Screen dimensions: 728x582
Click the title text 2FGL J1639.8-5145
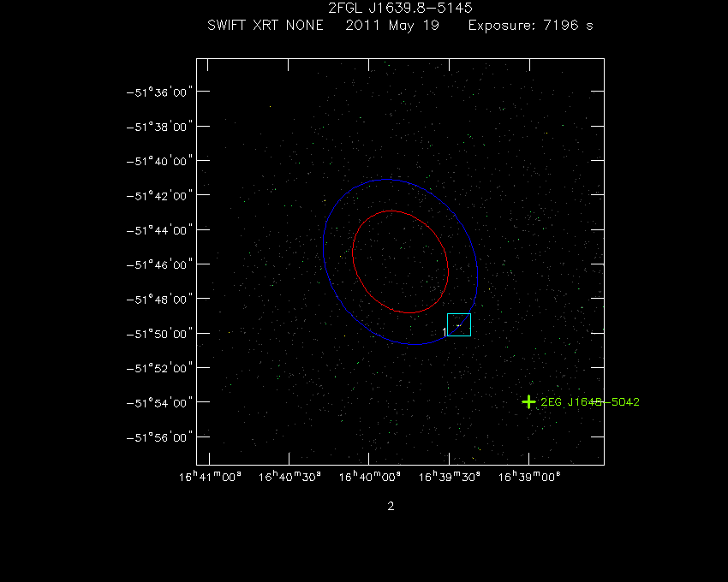click(400, 8)
